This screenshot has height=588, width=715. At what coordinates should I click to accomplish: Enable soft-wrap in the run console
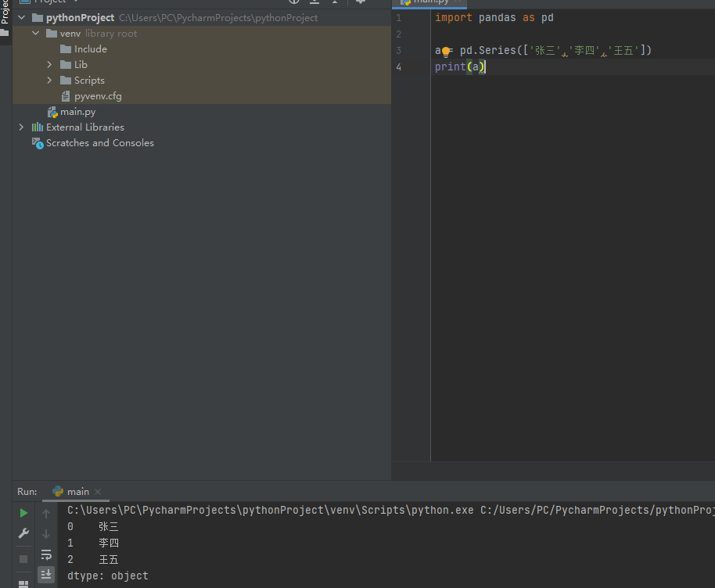(45, 553)
